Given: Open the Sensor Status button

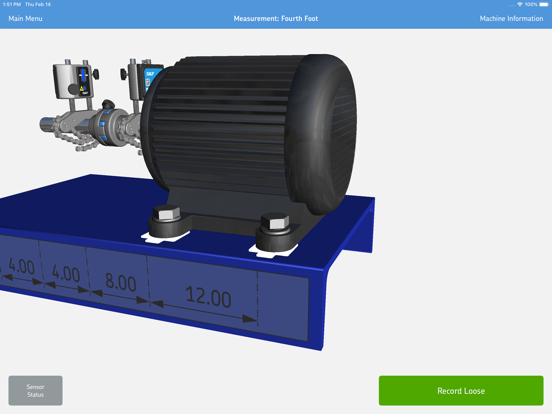Looking at the screenshot, I should 36,390.
